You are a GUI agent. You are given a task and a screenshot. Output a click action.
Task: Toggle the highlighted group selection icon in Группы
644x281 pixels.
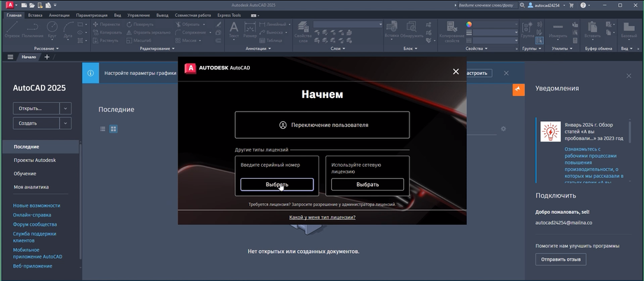pos(539,41)
